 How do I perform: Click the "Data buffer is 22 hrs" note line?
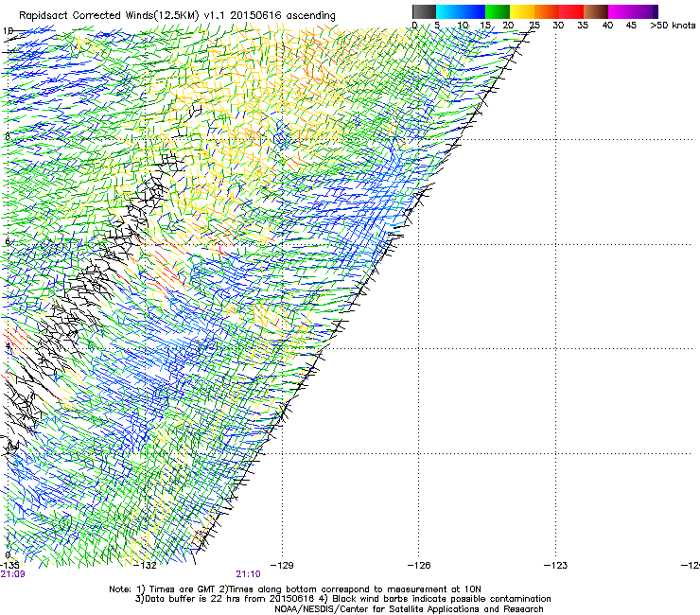pos(342,599)
